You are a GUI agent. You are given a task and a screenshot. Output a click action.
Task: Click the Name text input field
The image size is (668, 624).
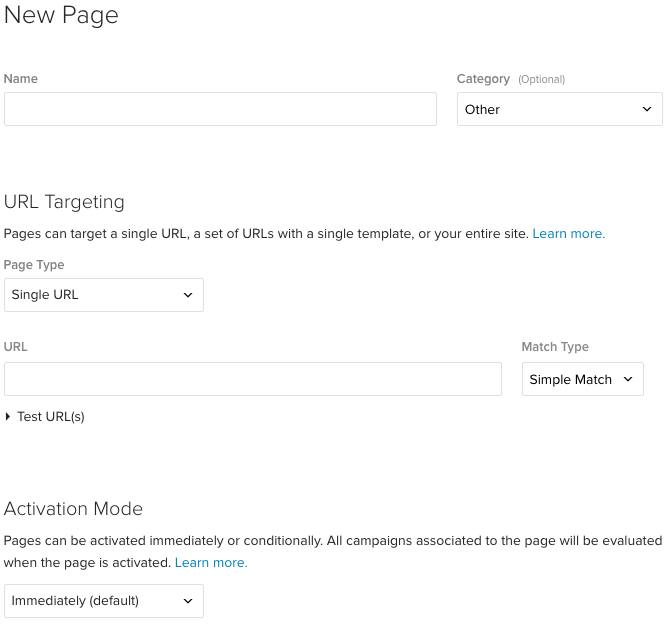[220, 109]
